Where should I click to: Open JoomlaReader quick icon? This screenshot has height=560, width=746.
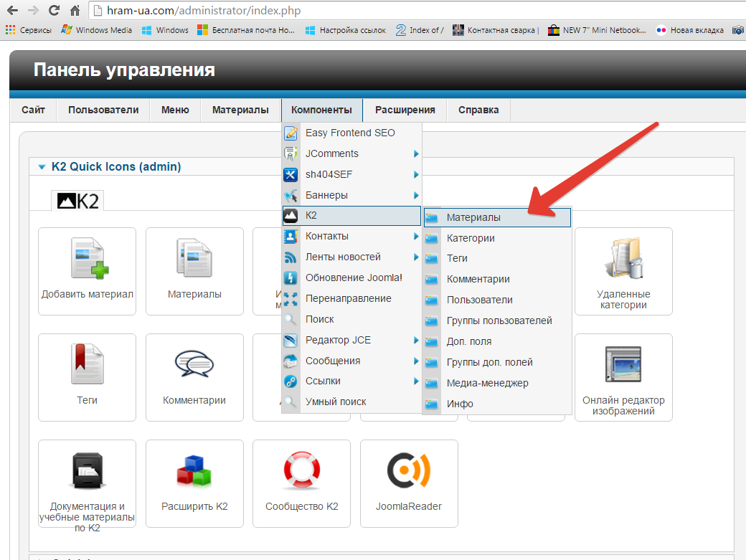pyautogui.click(x=409, y=483)
